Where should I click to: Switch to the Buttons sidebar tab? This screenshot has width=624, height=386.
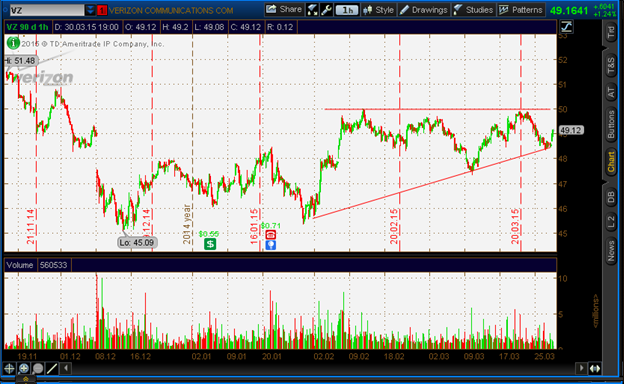click(611, 124)
